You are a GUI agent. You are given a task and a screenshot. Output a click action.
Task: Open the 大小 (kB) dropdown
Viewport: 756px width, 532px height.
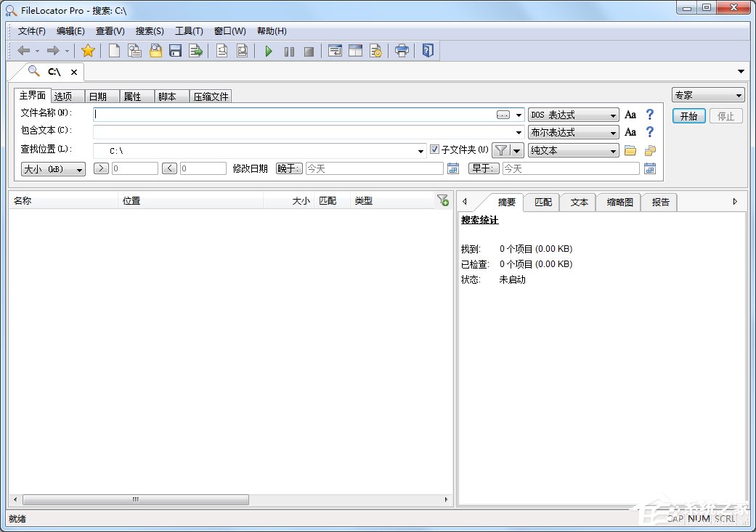pyautogui.click(x=54, y=169)
